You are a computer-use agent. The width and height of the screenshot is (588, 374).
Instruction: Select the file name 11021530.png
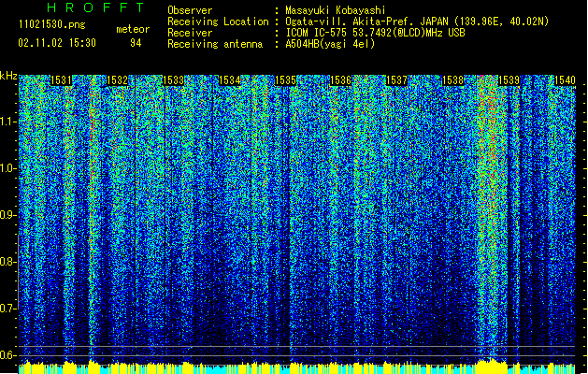point(52,24)
